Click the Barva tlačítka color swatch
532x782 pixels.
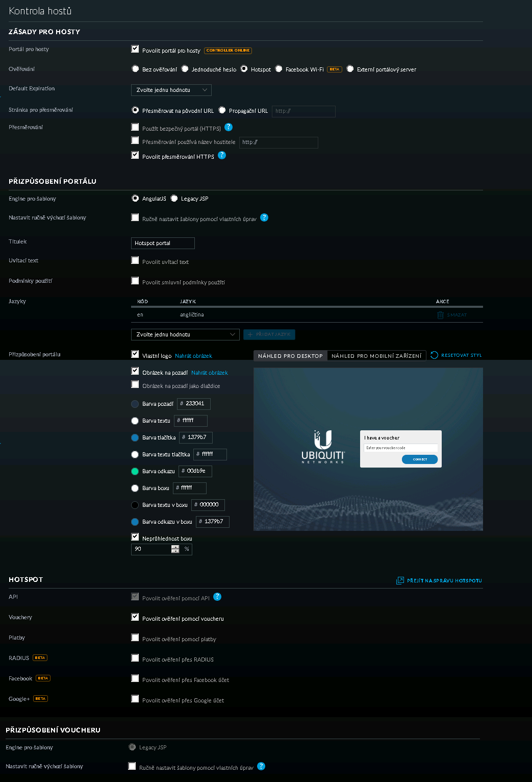(135, 437)
